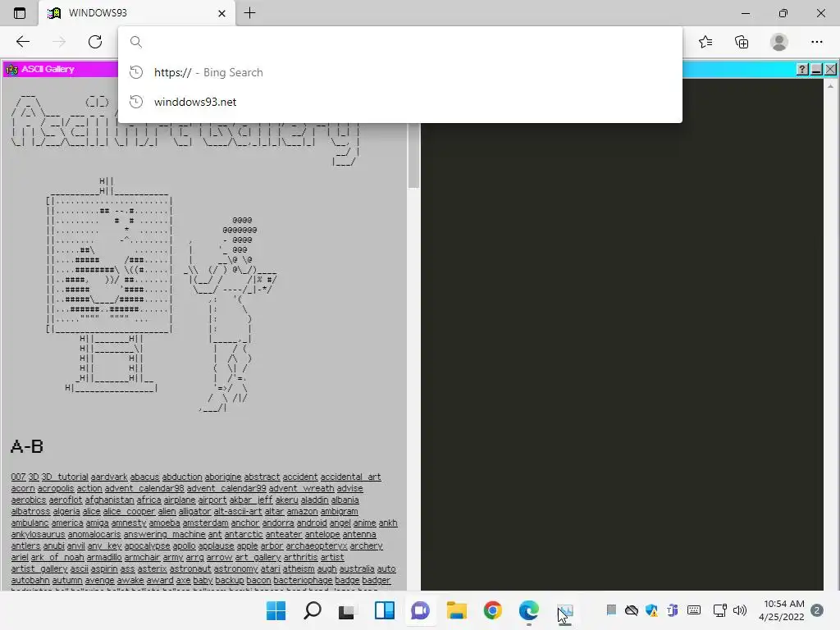840x630 pixels.
Task: Launch the Chat app from the taskbar
Action: [420, 610]
